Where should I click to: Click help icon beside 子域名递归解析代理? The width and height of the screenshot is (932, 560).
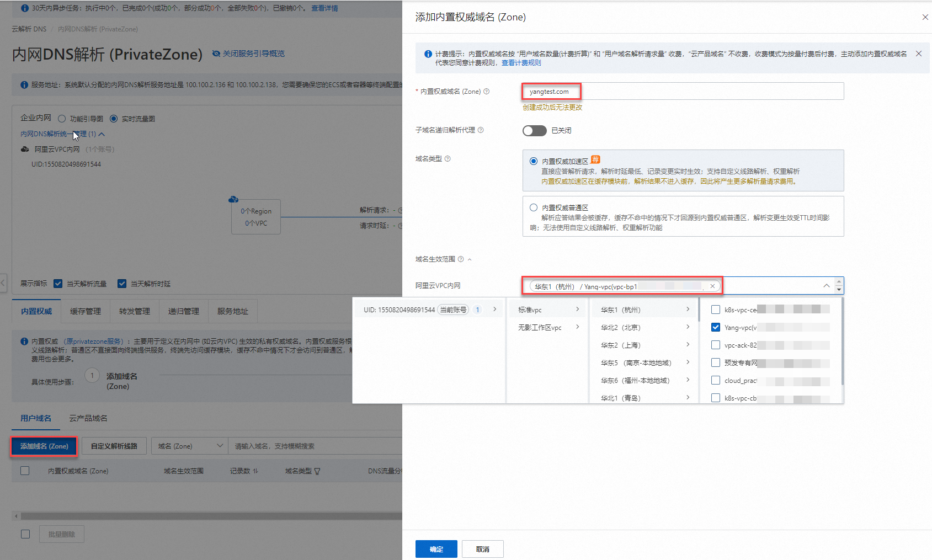481,130
